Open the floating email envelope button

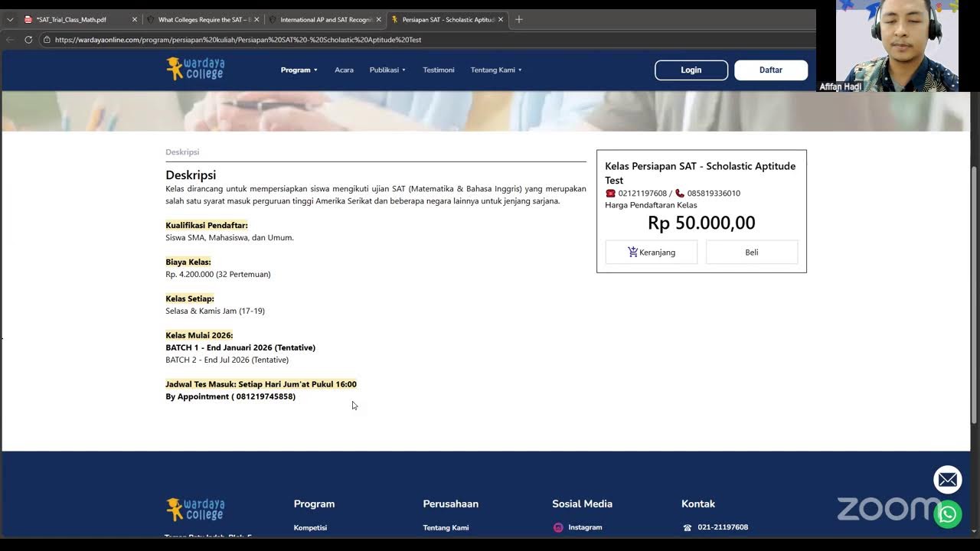[948, 480]
